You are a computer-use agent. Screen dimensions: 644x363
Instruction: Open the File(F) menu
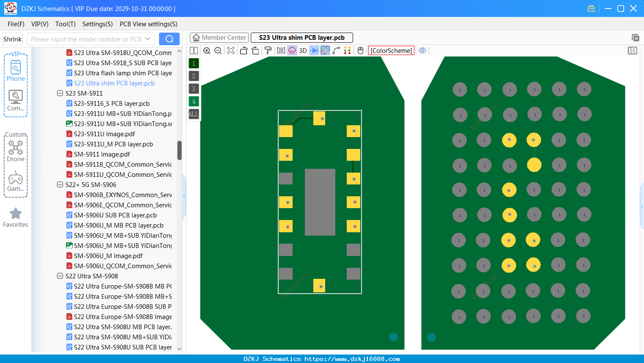(16, 24)
